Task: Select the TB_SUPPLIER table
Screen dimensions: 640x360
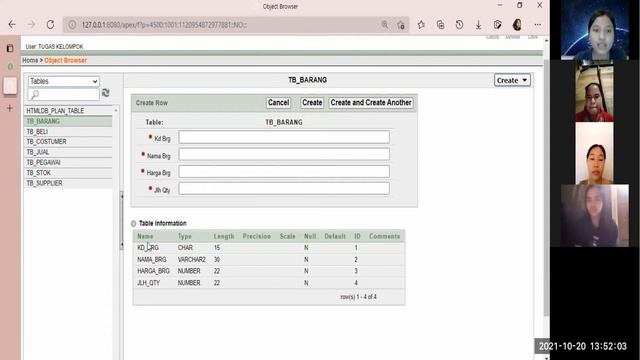Action: tap(68, 183)
